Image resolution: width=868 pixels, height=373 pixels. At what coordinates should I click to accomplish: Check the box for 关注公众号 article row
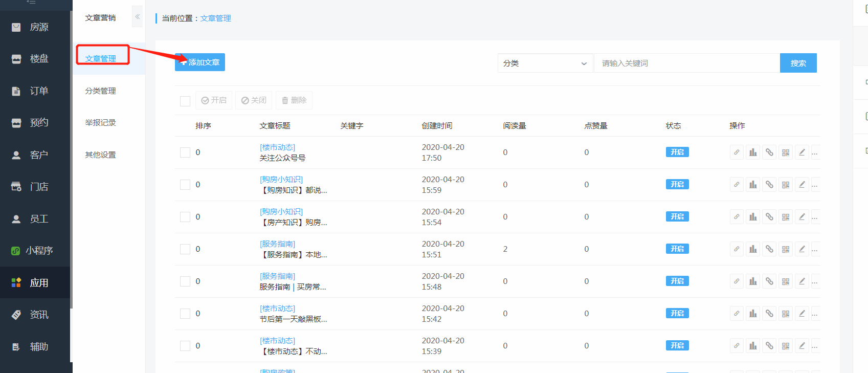point(185,152)
